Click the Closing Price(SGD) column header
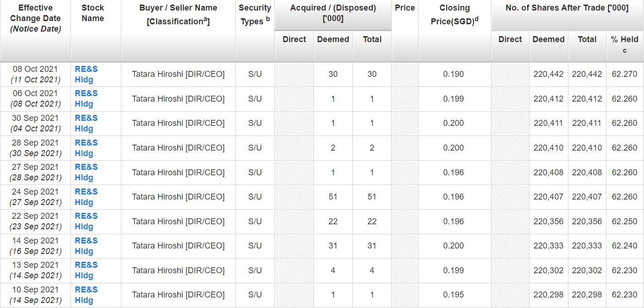Viewport: 644px width, 308px height. [x=454, y=15]
